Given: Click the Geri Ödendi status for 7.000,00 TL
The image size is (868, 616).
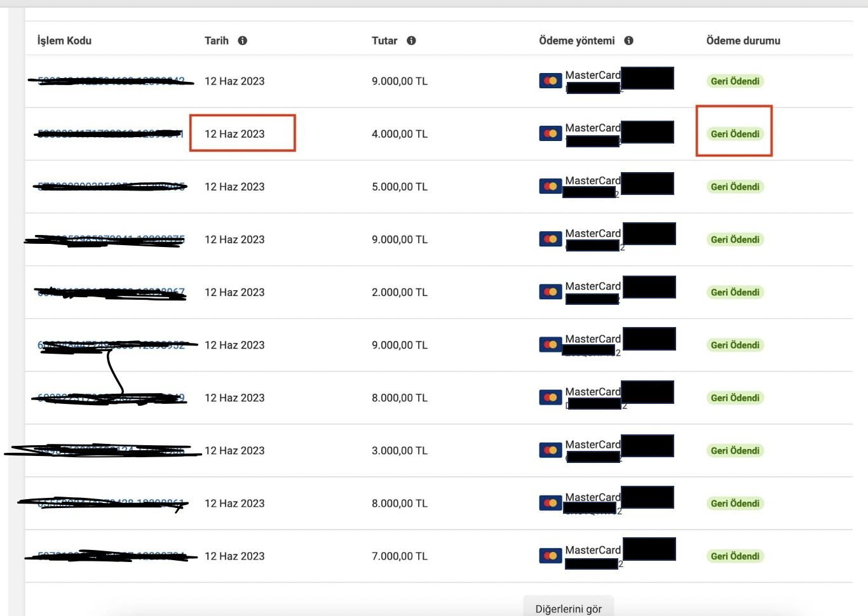Looking at the screenshot, I should coord(735,556).
